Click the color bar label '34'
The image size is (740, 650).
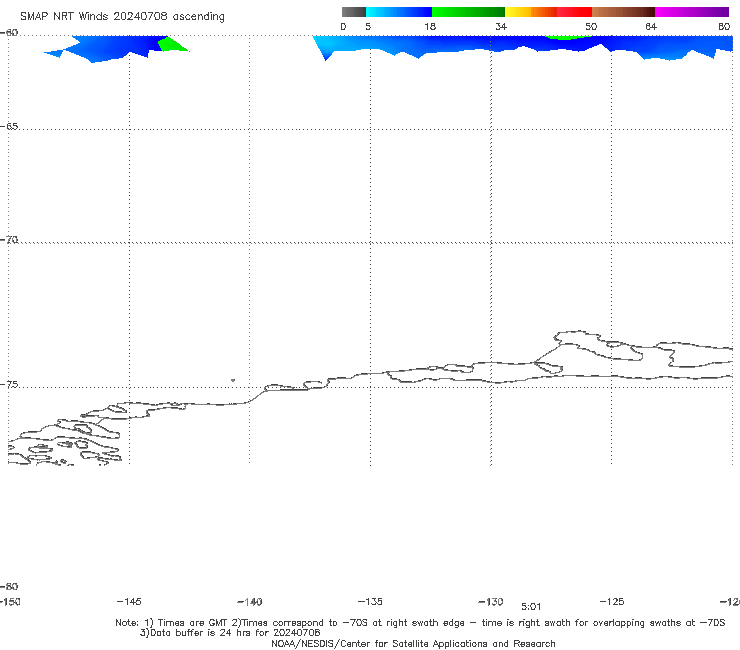501,26
